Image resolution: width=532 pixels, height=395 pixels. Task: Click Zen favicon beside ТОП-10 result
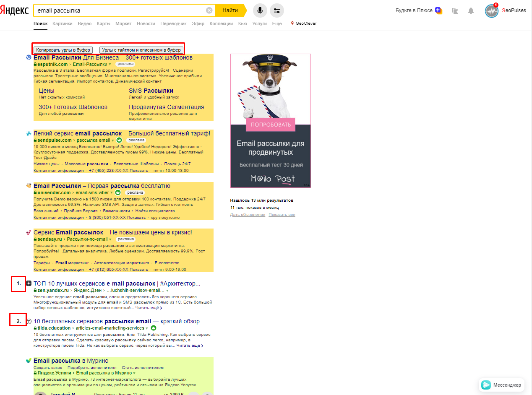[29, 283]
